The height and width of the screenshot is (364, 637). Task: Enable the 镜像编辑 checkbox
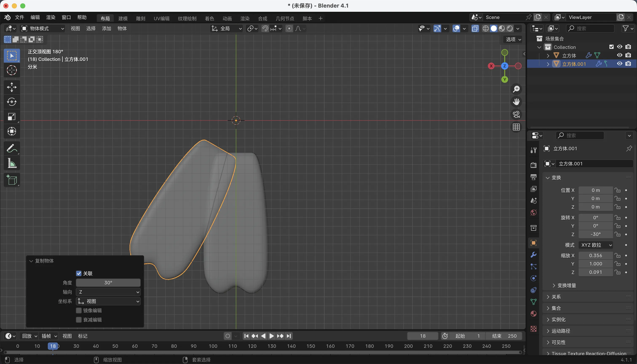[79, 310]
